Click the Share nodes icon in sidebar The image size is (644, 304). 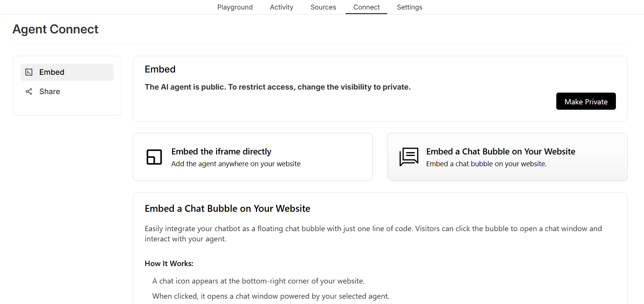[x=29, y=91]
